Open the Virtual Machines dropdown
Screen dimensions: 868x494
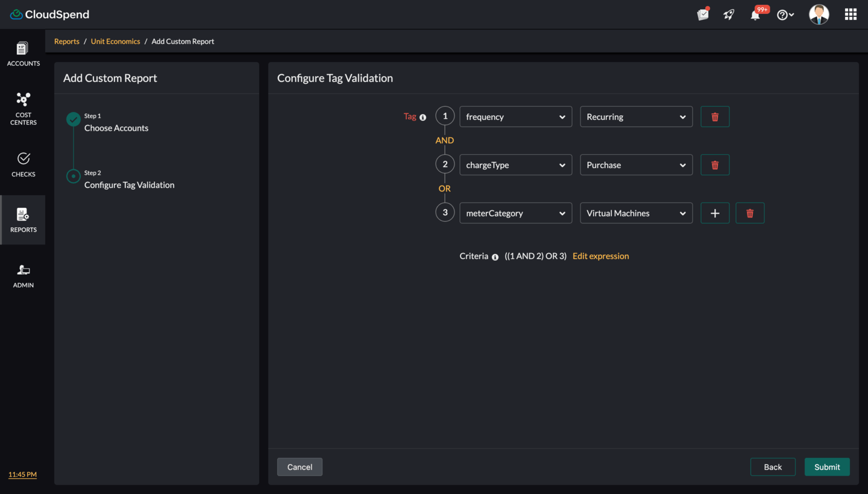coord(636,213)
